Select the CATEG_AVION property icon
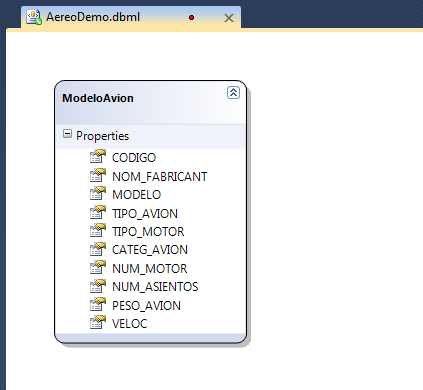Viewport: 423px width, 390px height. point(98,249)
